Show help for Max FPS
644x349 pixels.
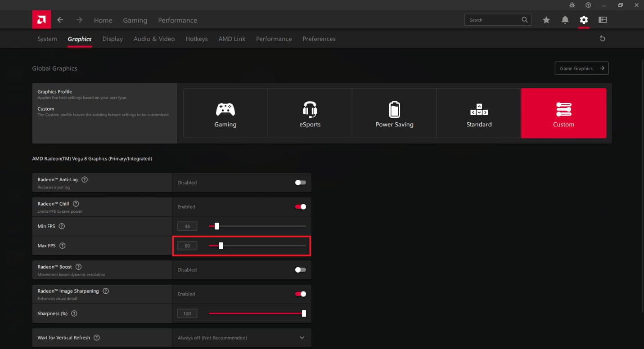click(63, 246)
